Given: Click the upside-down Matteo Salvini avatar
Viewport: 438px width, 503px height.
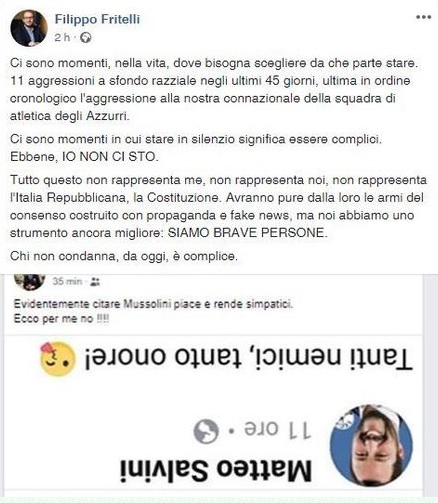Looking at the screenshot, I should pos(371,445).
